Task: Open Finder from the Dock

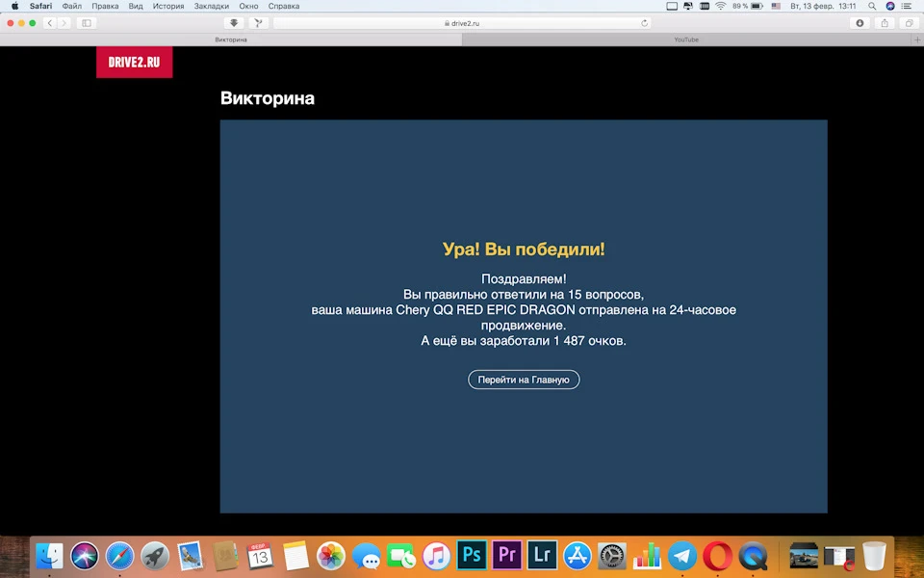Action: pos(49,556)
